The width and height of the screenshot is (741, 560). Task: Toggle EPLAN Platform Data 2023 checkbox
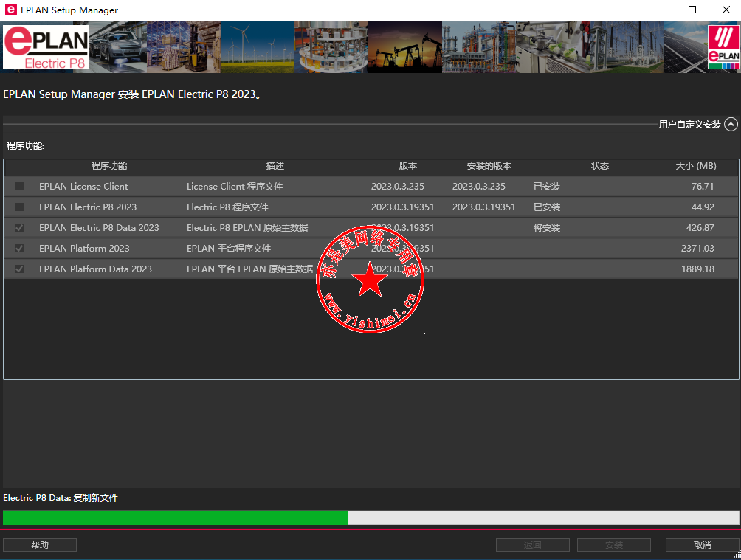(19, 269)
